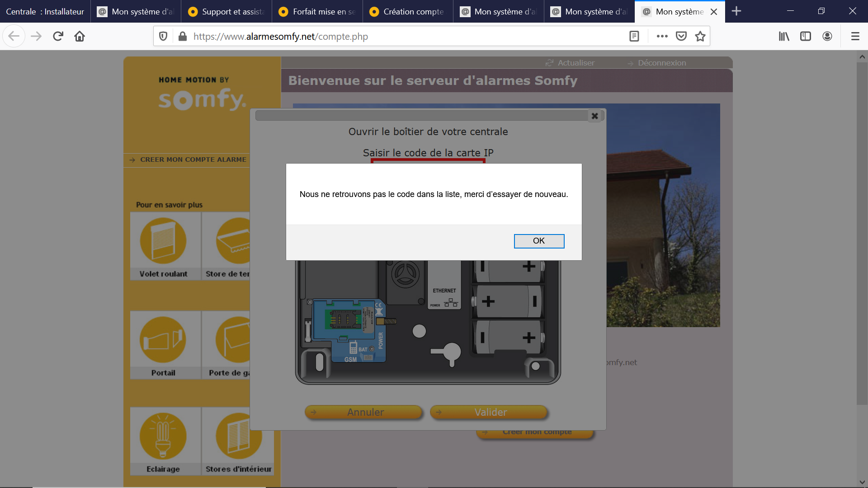Switch to Création compte tab
The width and height of the screenshot is (868, 488).
[x=408, y=11]
